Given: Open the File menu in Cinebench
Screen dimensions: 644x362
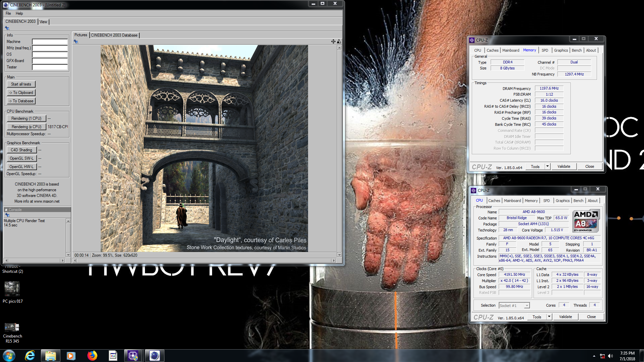Looking at the screenshot, I should pos(8,13).
